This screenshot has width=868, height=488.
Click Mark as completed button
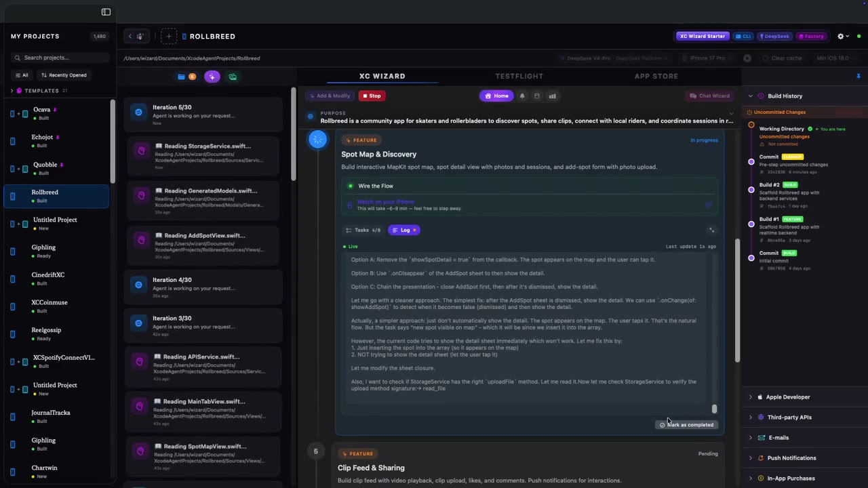[686, 425]
